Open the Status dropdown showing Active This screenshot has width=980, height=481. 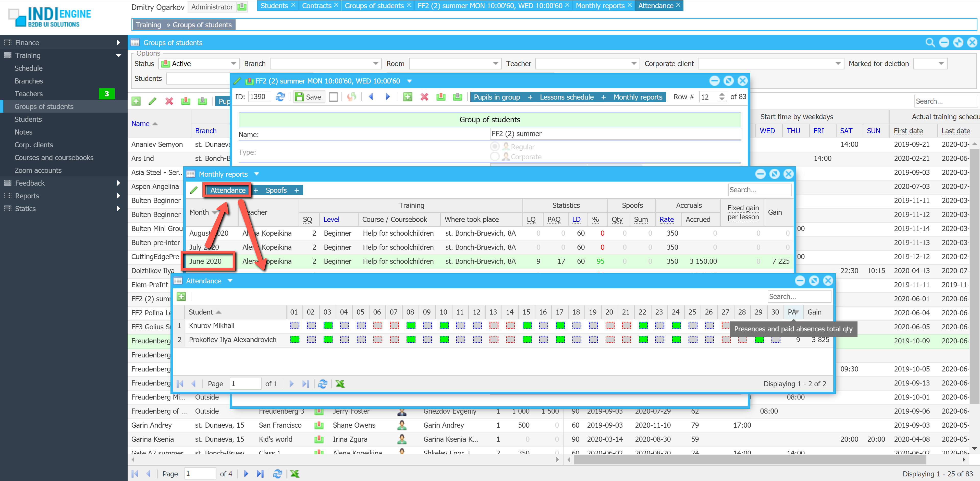pos(233,64)
